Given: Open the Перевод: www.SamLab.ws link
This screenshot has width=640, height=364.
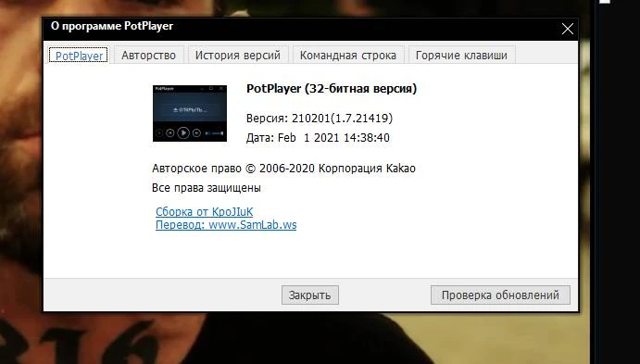Looking at the screenshot, I should (226, 225).
